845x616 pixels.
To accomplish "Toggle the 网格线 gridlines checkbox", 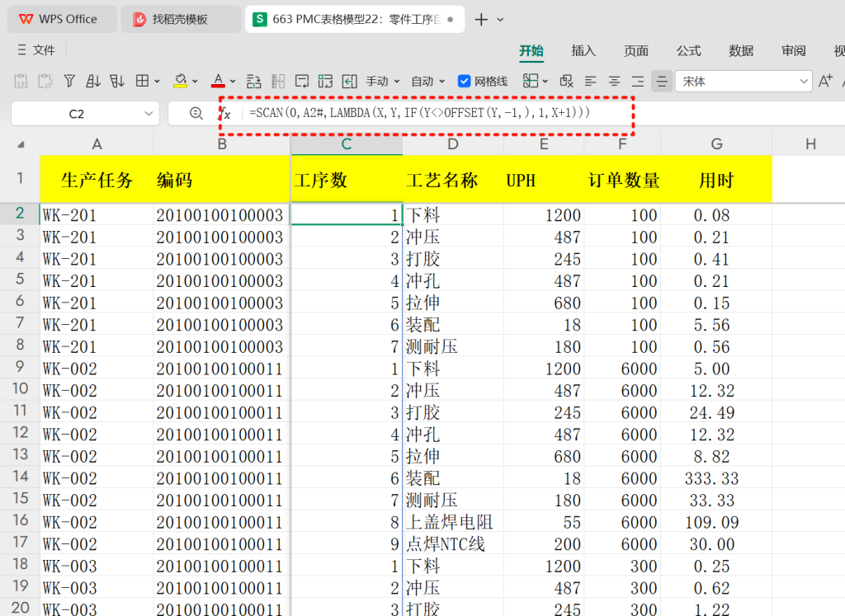I will click(x=464, y=82).
